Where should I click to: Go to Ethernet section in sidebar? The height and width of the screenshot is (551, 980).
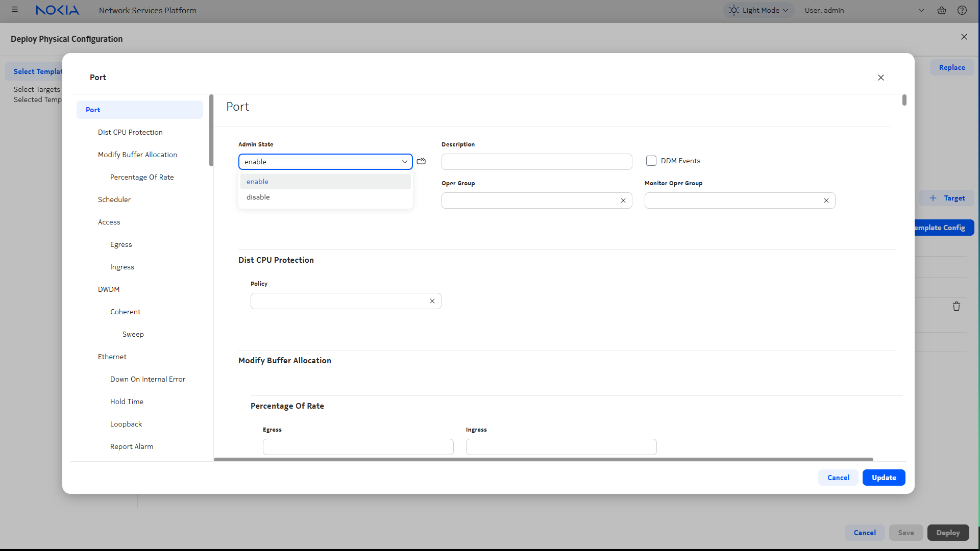pos(112,357)
